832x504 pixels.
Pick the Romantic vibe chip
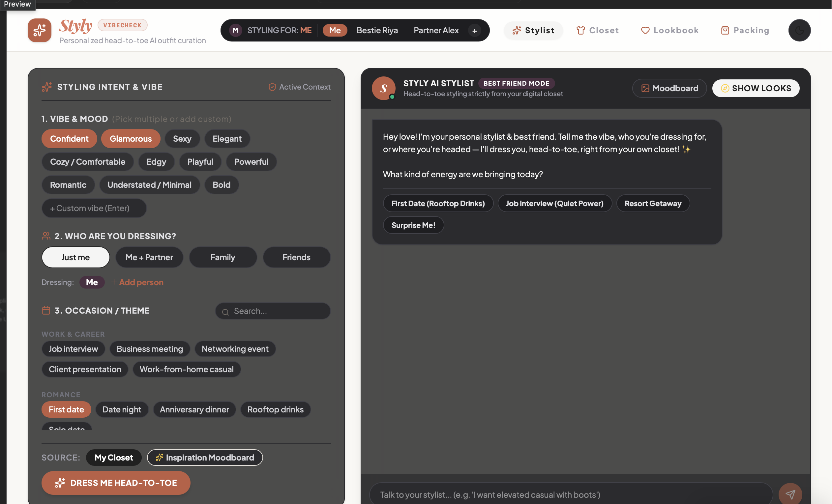[68, 185]
